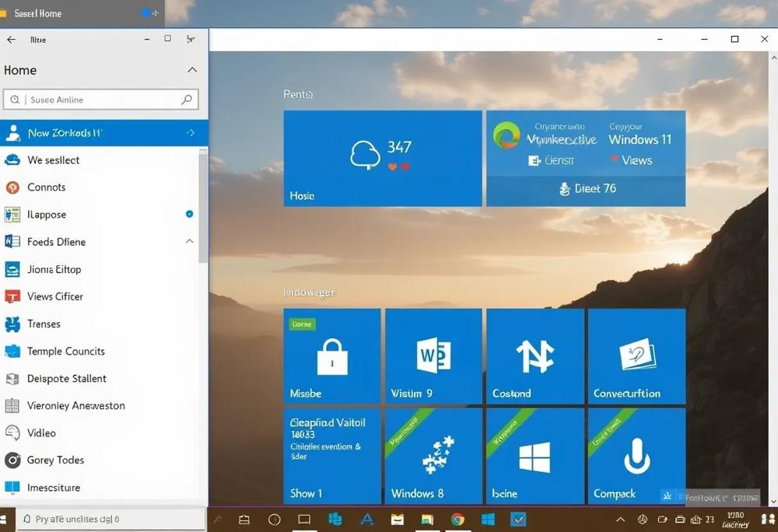The width and height of the screenshot is (778, 532).
Task: Open Vieronley Aneweston item
Action: [100, 405]
